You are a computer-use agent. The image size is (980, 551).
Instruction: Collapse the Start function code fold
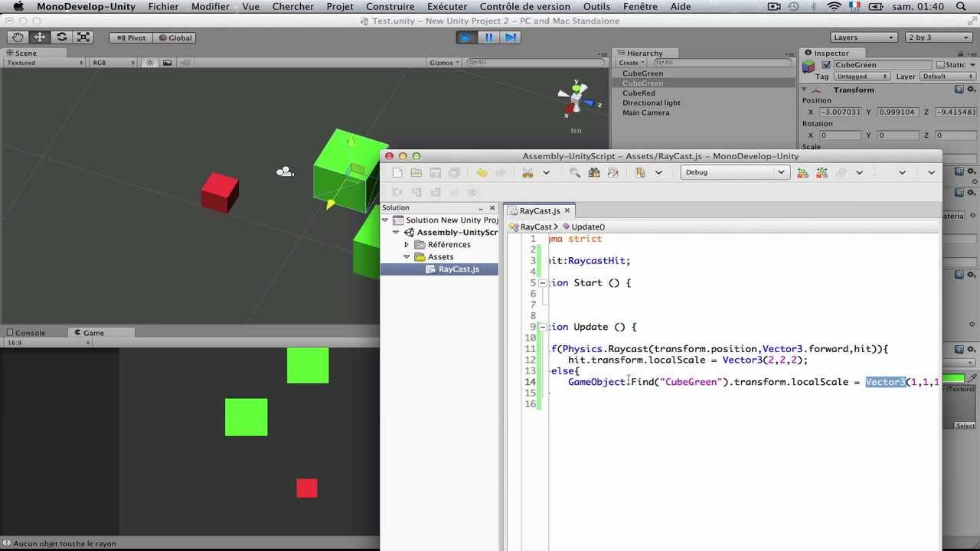[542, 282]
